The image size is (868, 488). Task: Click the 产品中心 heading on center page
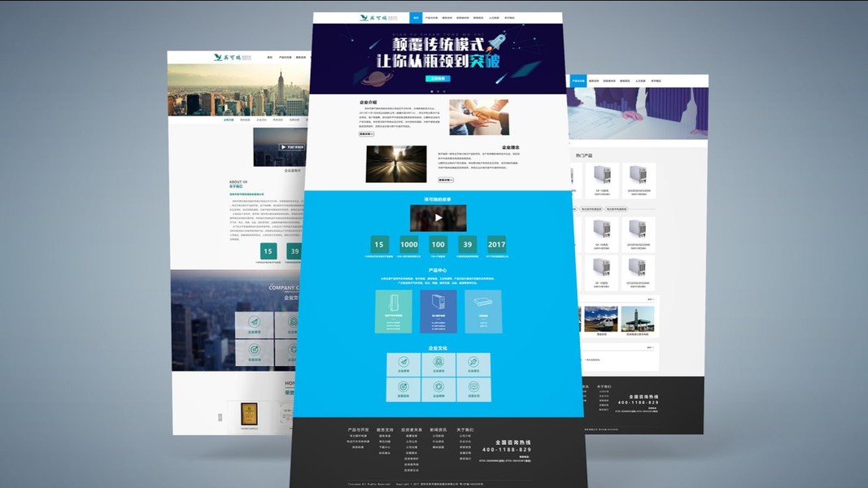[438, 271]
